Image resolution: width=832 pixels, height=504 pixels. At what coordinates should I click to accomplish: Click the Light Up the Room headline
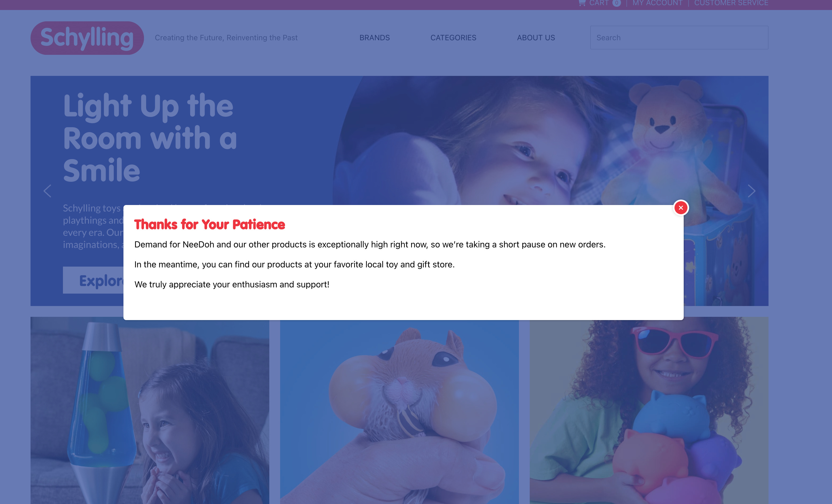(x=150, y=137)
